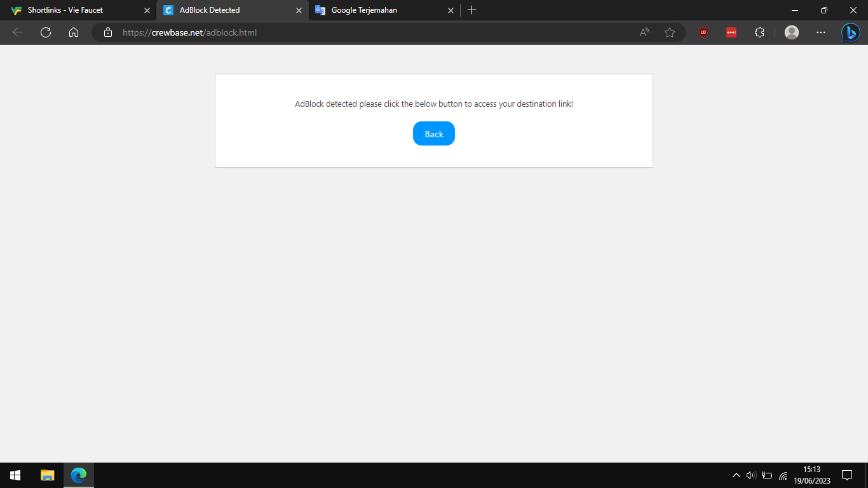Open the uBlock Origin extension

pos(703,32)
